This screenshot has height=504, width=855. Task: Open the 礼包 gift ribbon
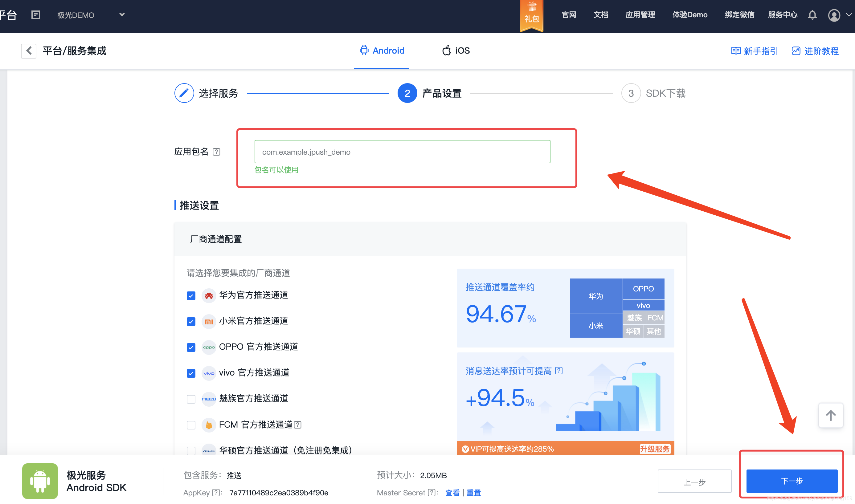pos(531,16)
